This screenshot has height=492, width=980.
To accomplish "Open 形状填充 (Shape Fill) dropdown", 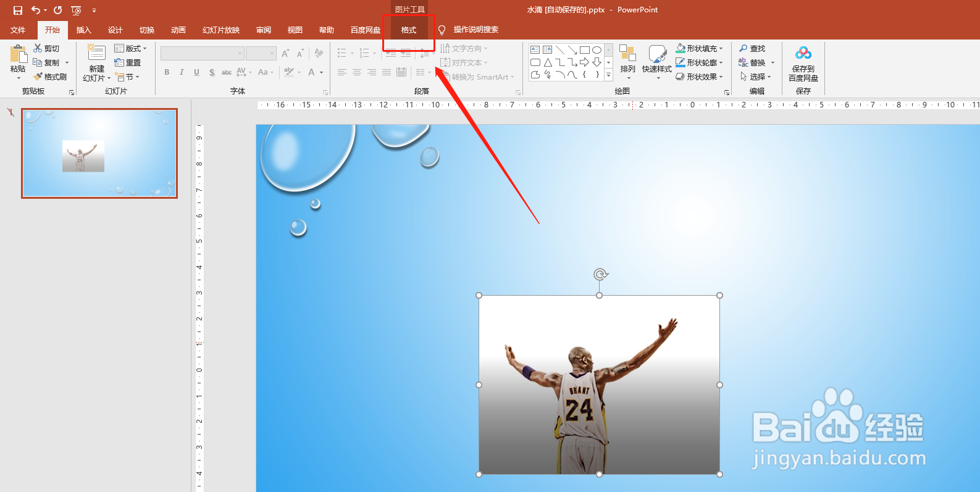I will point(699,48).
